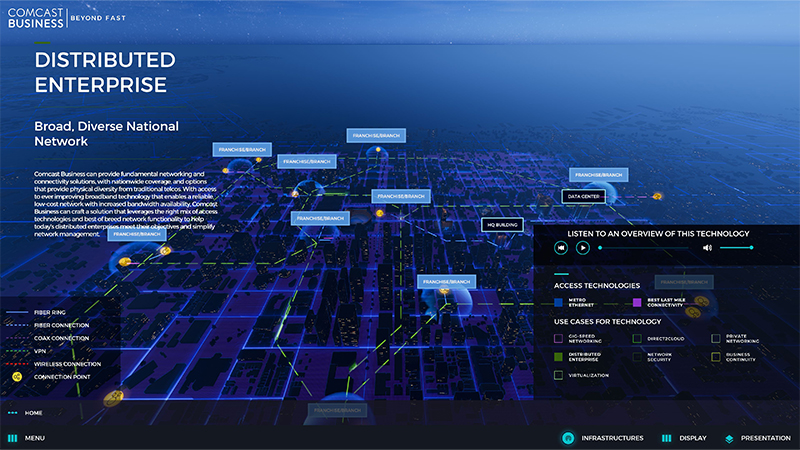Viewport: 800px width, 450px height.
Task: Switch to Infrastructures view icon
Action: point(568,438)
